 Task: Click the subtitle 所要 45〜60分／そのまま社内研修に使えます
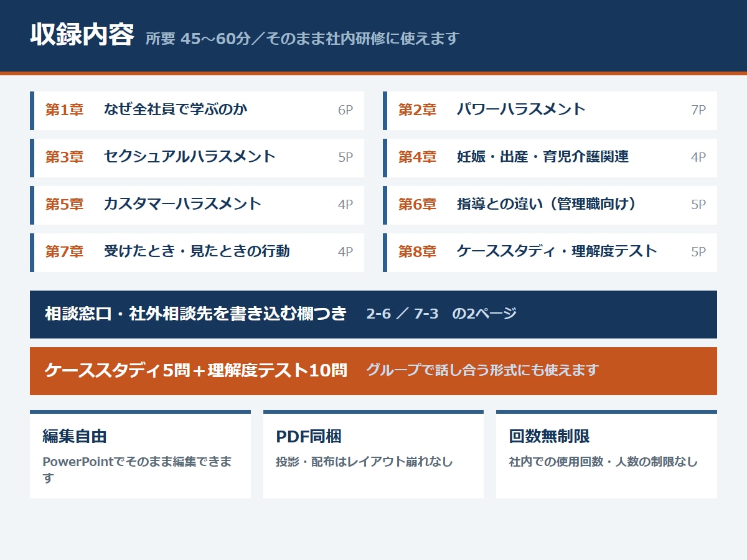tap(302, 39)
